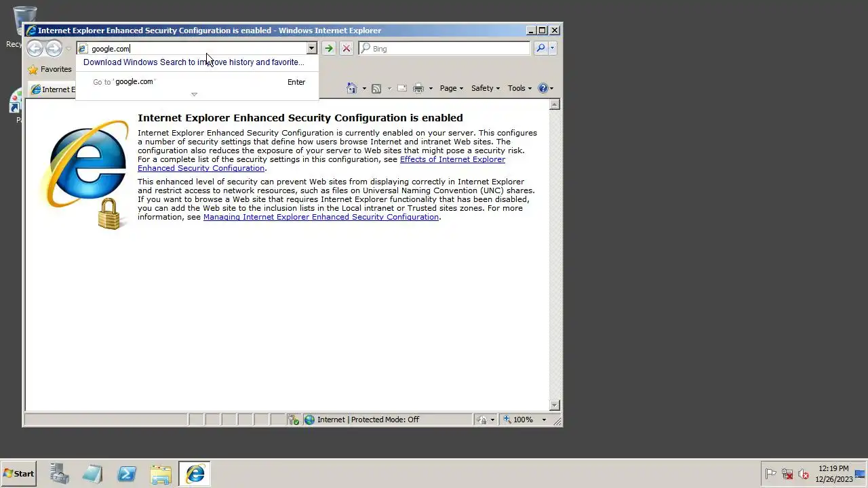Open the search provider dropdown arrow

click(x=552, y=49)
